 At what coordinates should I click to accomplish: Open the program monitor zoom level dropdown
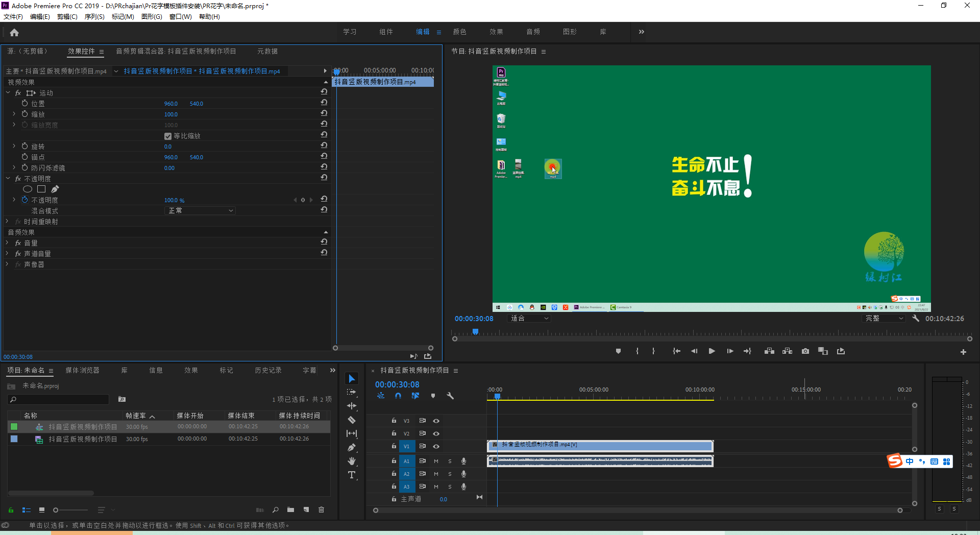tap(529, 319)
